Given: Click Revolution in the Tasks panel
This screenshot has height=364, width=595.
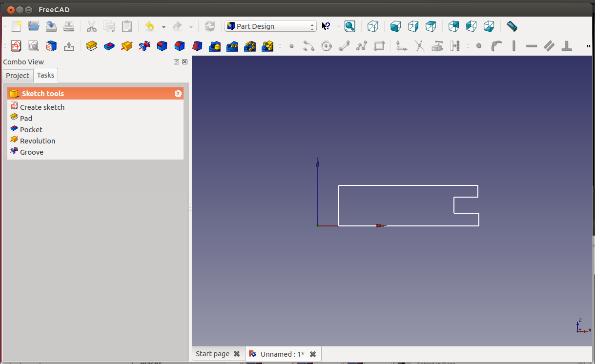Looking at the screenshot, I should tap(38, 141).
